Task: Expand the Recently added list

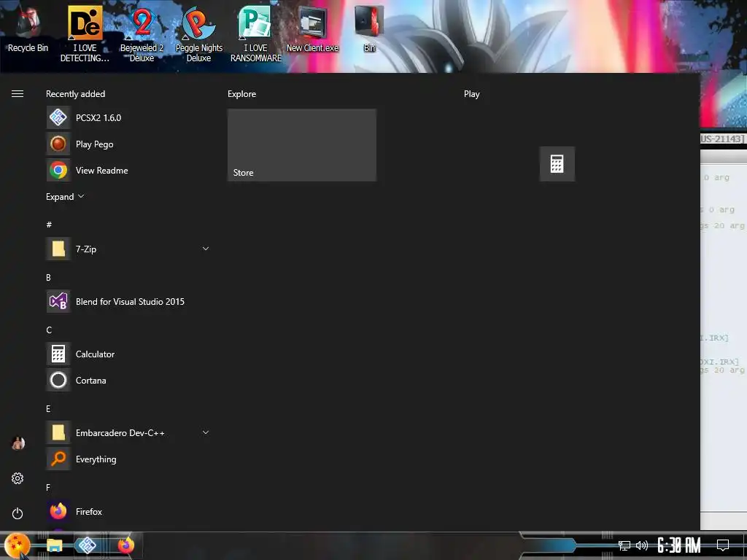Action: 65,197
